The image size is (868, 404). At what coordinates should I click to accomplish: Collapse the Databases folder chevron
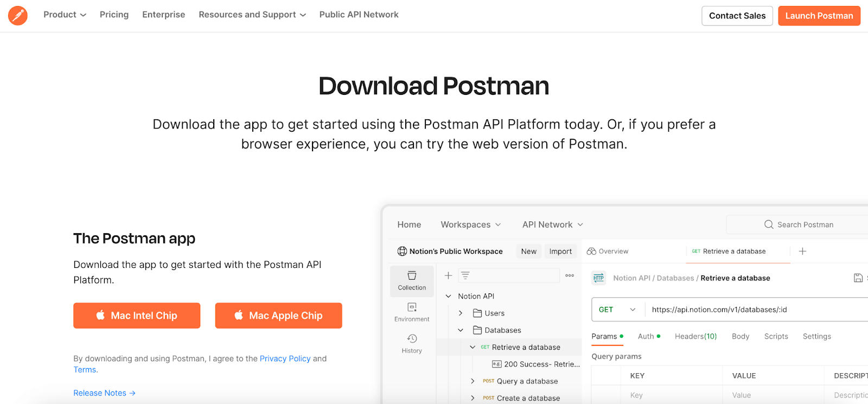coord(461,330)
